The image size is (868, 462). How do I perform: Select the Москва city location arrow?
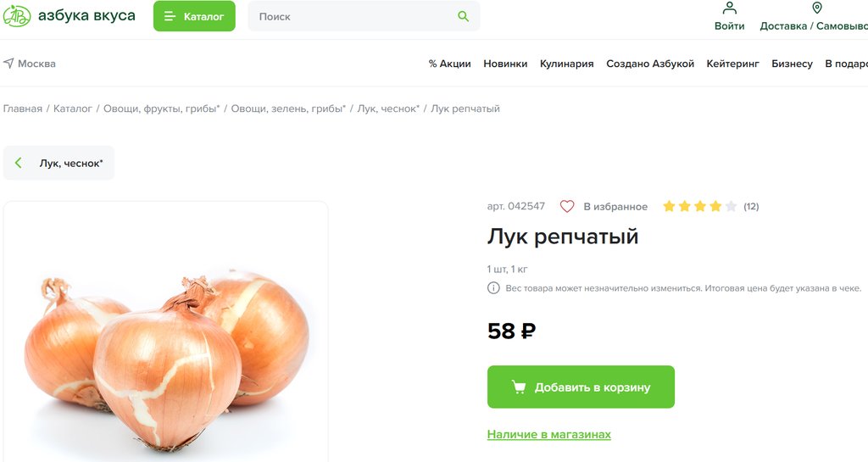tap(8, 63)
